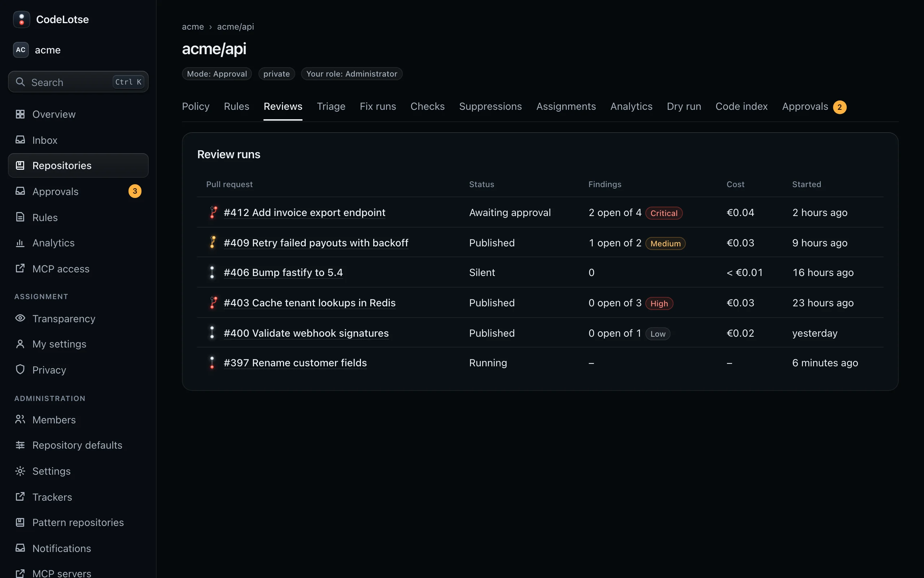Click the Repository defaults sliders icon
Viewport: 924px width, 578px height.
20,445
